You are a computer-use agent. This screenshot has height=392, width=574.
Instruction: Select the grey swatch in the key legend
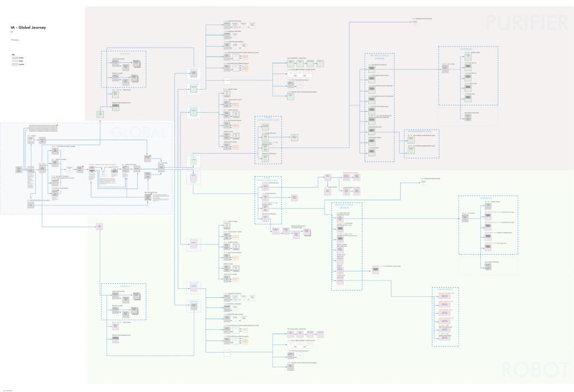point(15,58)
